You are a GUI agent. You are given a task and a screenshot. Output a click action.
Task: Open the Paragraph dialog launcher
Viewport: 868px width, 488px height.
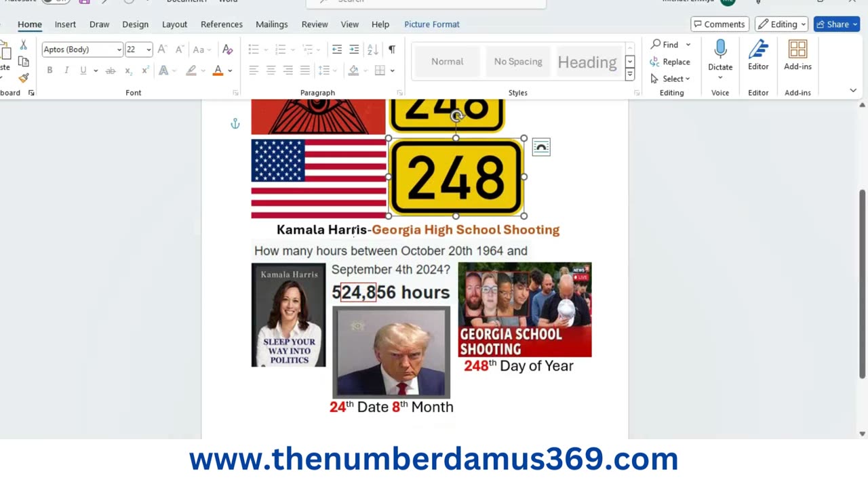click(399, 93)
